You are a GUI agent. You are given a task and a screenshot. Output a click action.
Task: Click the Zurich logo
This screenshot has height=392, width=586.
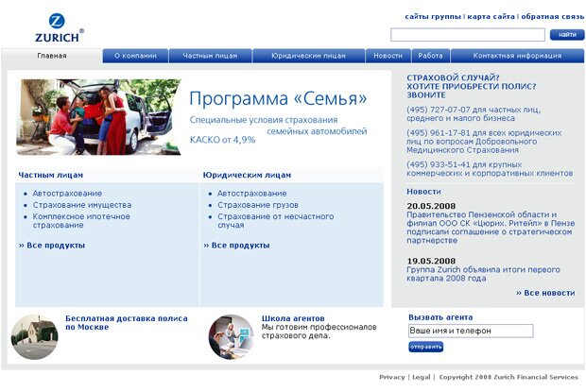pos(58,28)
